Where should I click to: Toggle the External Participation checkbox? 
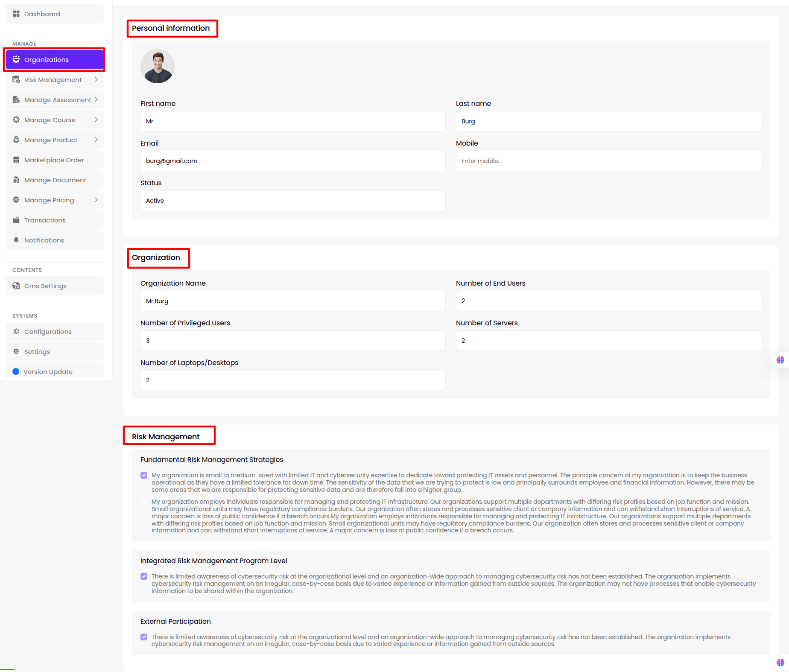(x=144, y=637)
